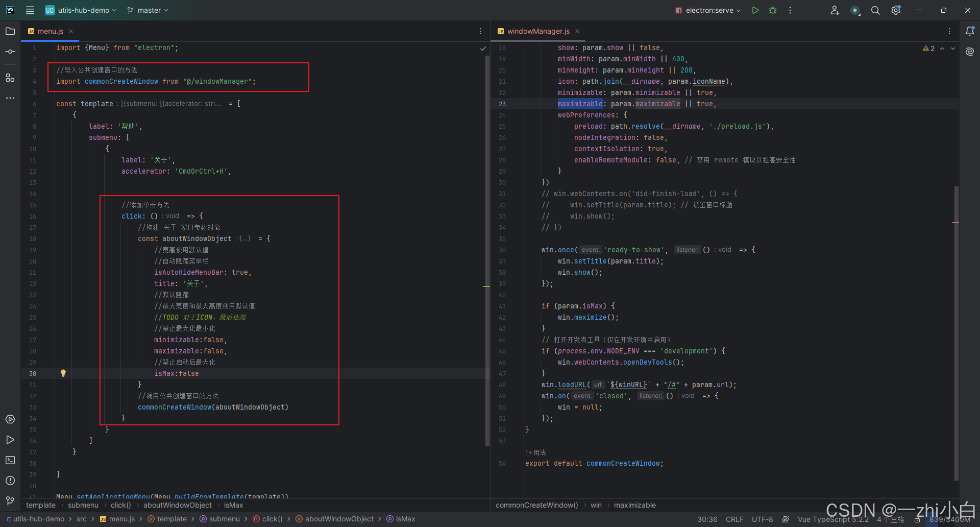The height and width of the screenshot is (527, 980).
Task: Close the windowManager.js tab
Action: point(577,31)
